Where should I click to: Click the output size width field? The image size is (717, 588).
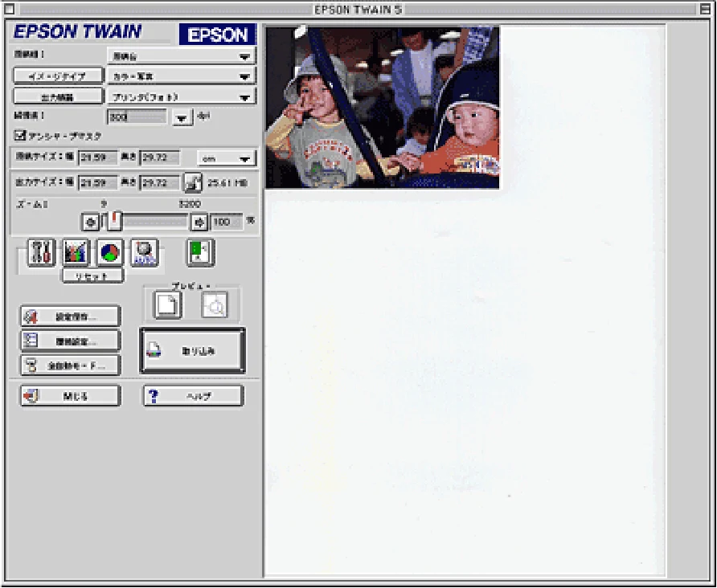coord(97,183)
